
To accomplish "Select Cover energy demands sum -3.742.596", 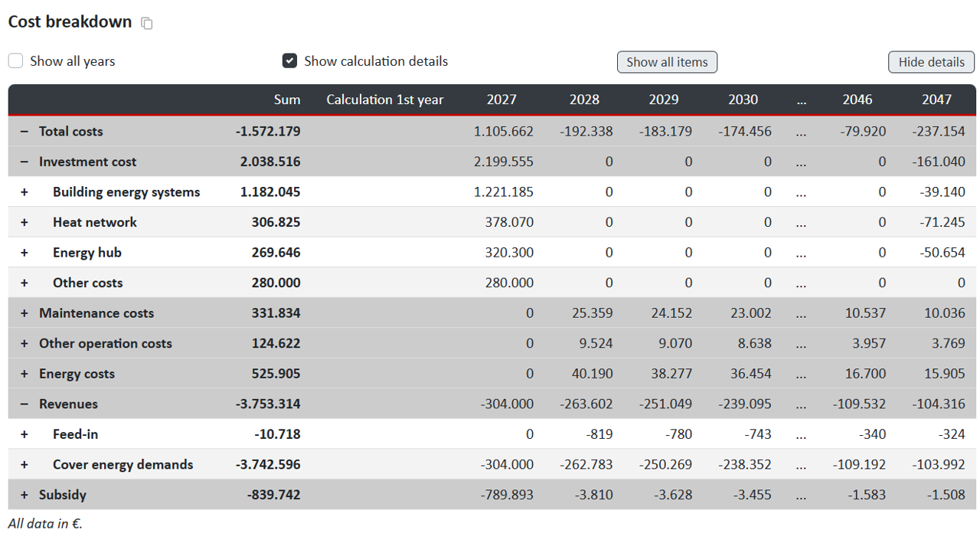I will point(268,465).
